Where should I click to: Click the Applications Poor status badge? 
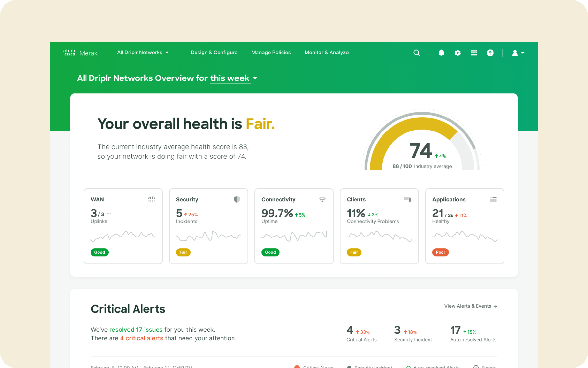[x=440, y=252]
